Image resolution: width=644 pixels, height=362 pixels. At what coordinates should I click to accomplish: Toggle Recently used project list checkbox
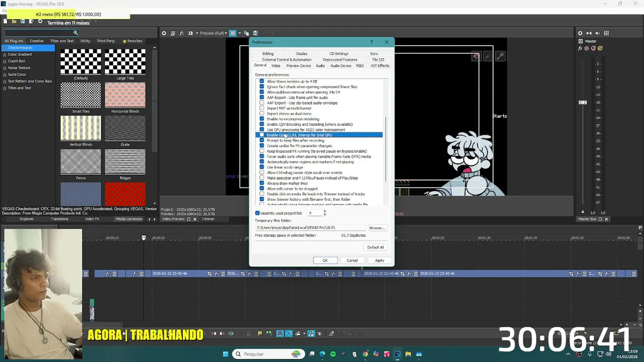258,213
